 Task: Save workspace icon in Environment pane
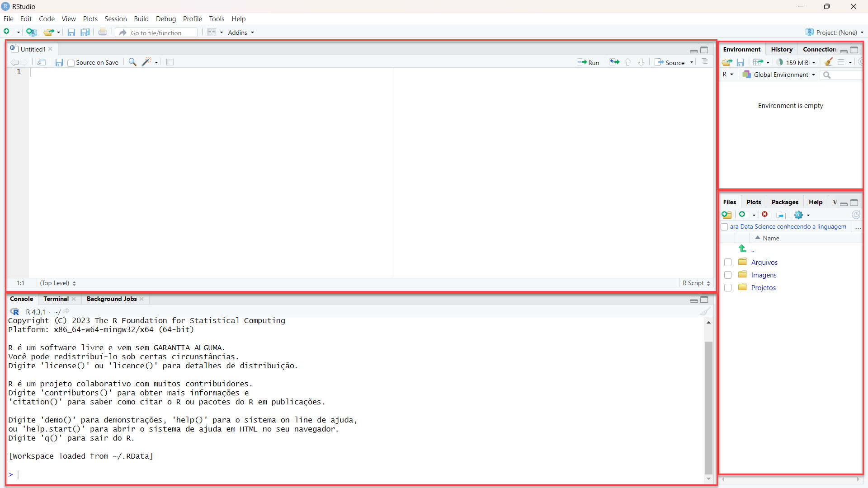click(741, 62)
